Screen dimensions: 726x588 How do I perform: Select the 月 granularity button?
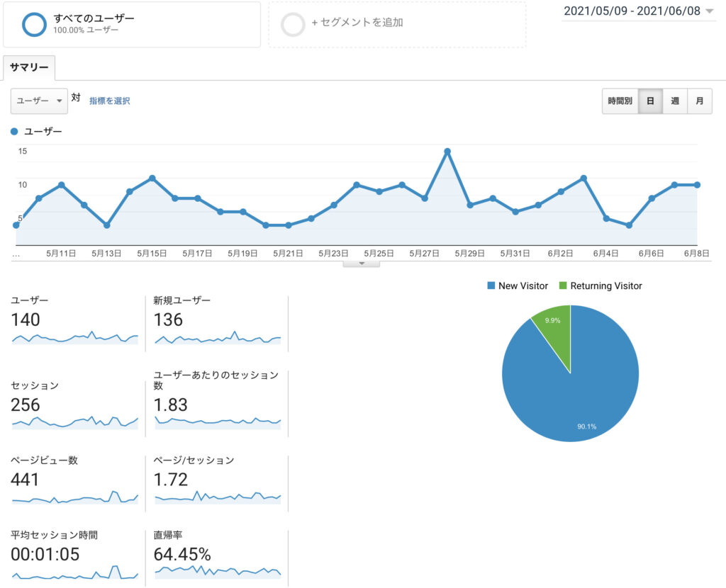(x=700, y=101)
